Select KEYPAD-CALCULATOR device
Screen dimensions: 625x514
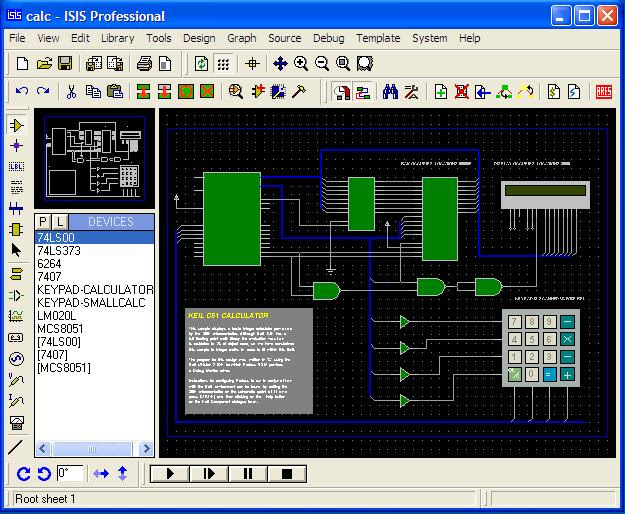click(x=94, y=290)
